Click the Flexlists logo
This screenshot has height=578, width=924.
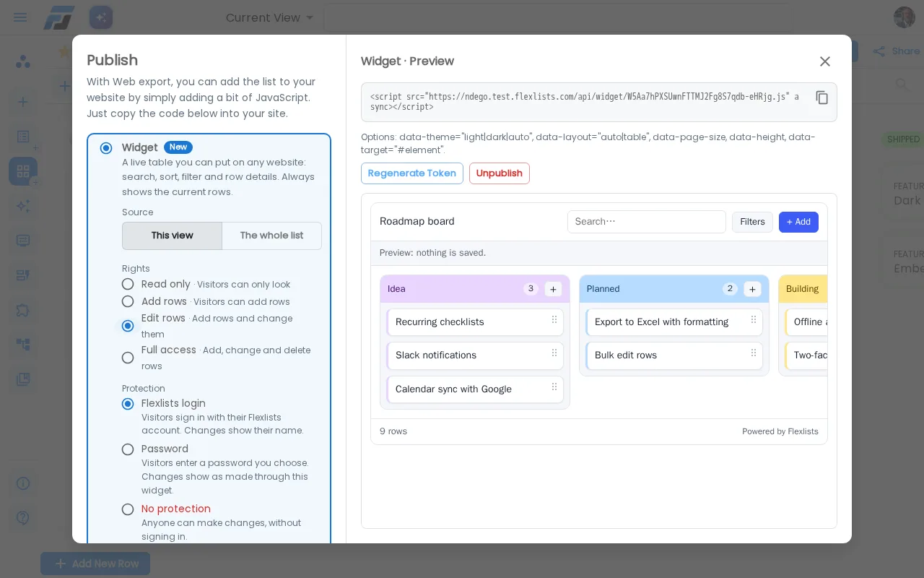tap(59, 17)
